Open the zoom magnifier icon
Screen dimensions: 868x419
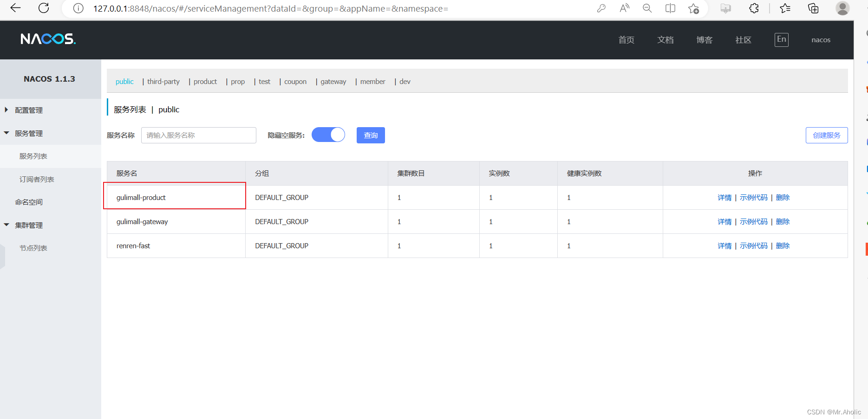[x=647, y=8]
